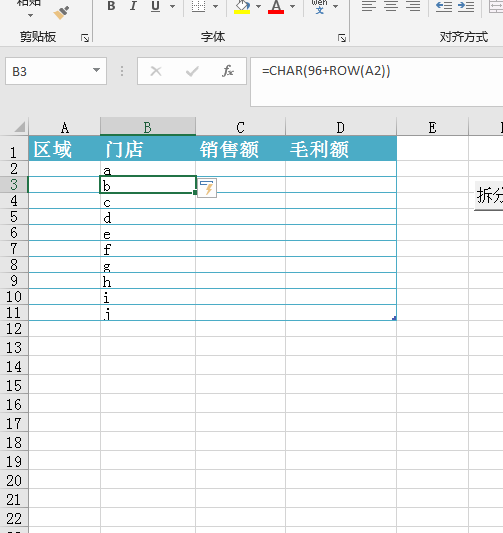This screenshot has height=533, width=503.
Task: Align text right
Action: click(x=413, y=6)
